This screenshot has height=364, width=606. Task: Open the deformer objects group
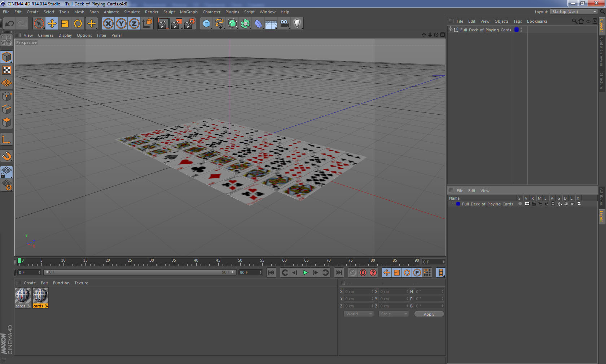258,24
